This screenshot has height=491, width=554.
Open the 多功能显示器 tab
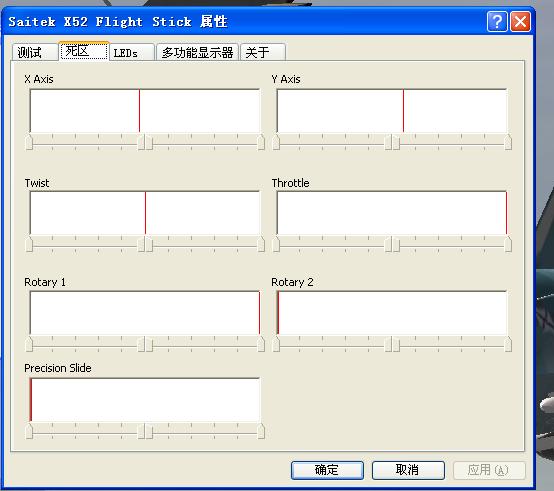coord(198,52)
